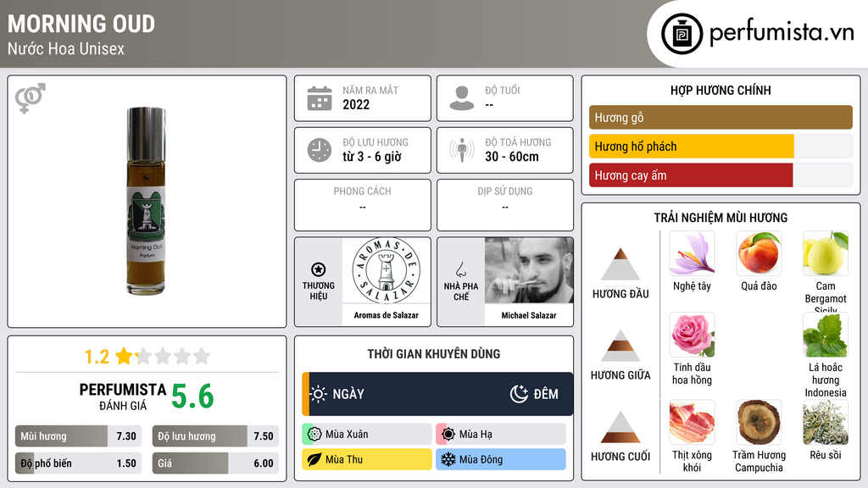Click the Aromas de Salazar brand name
The width and height of the screenshot is (868, 488).
387,315
